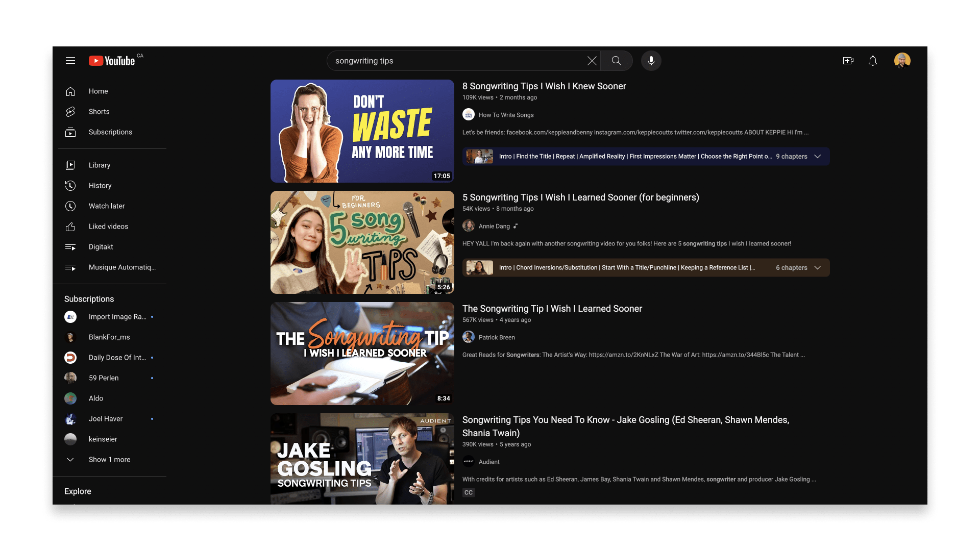Expand the 9 chapters dropdown

(817, 157)
